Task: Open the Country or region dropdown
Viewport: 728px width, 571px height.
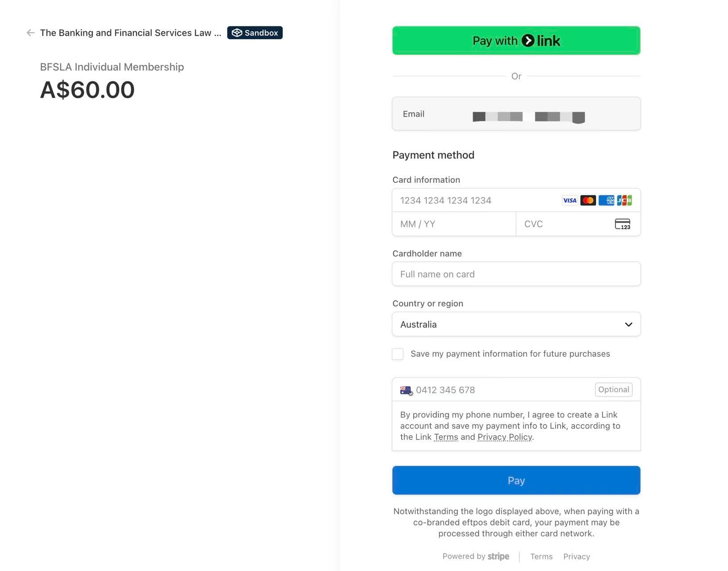Action: pos(516,324)
